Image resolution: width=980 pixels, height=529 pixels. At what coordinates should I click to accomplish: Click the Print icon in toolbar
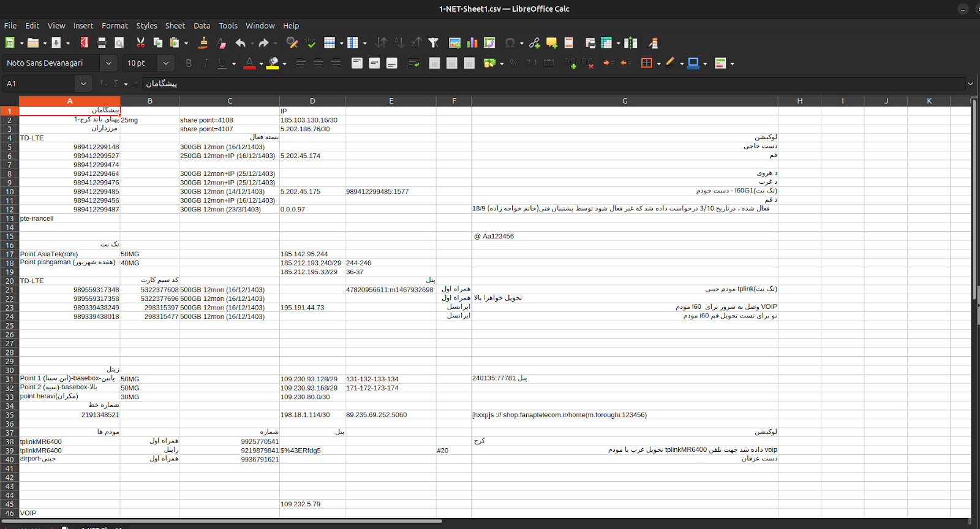click(x=102, y=43)
